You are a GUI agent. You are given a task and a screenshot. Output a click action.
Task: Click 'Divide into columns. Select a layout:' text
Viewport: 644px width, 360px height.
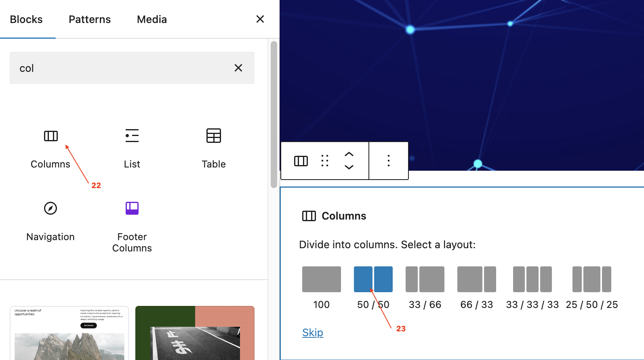[x=387, y=245]
